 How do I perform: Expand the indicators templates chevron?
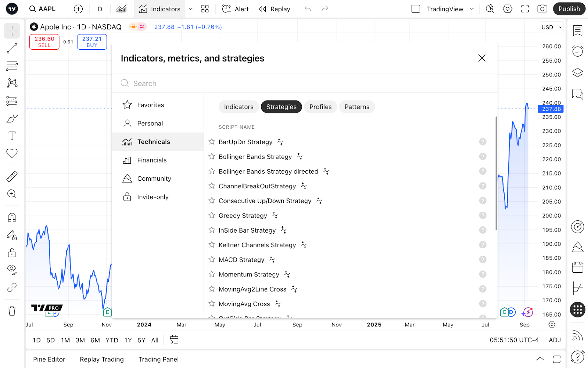click(x=191, y=9)
